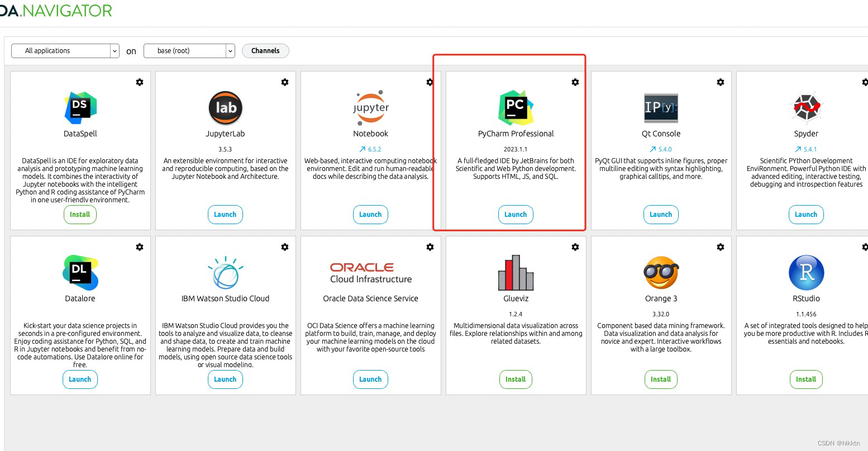The width and height of the screenshot is (868, 451).
Task: Click the PyCharm Professional title text
Action: tap(516, 134)
